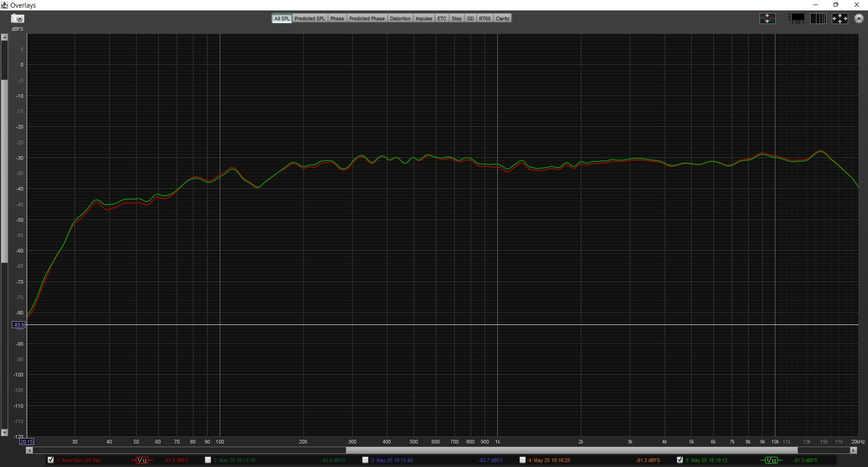The width and height of the screenshot is (868, 467).
Task: Click the red 1/12 smoothing indicator
Action: pyautogui.click(x=142, y=460)
